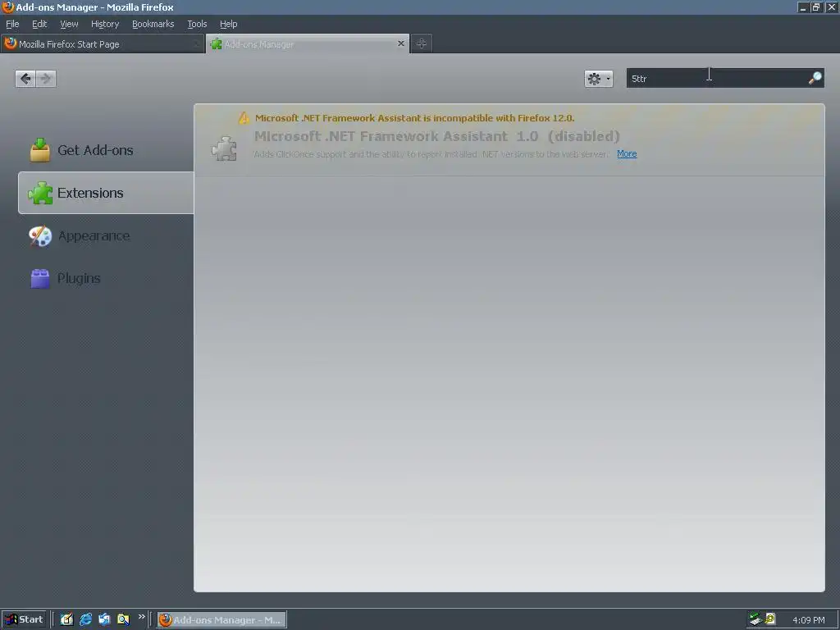Image resolution: width=840 pixels, height=630 pixels.
Task: Click the magnifier quick launch icon
Action: click(123, 619)
